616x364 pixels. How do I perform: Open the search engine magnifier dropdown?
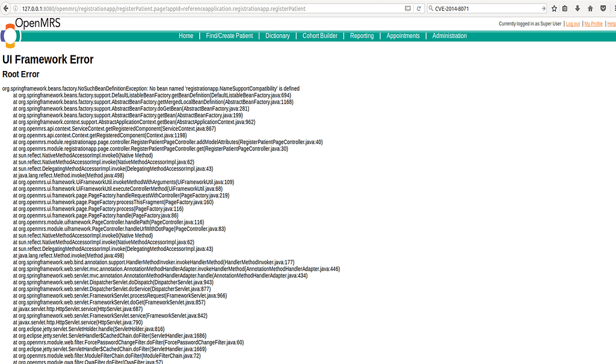click(431, 8)
